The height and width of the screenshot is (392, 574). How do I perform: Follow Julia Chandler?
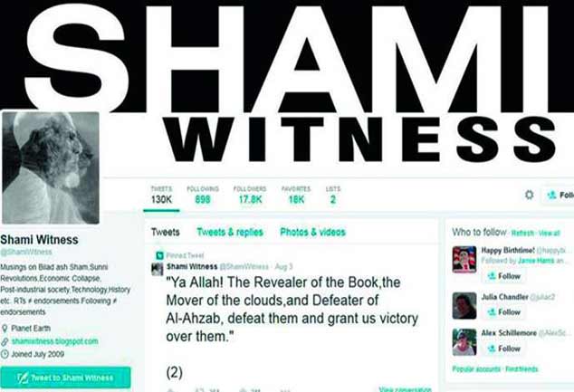pos(503,311)
